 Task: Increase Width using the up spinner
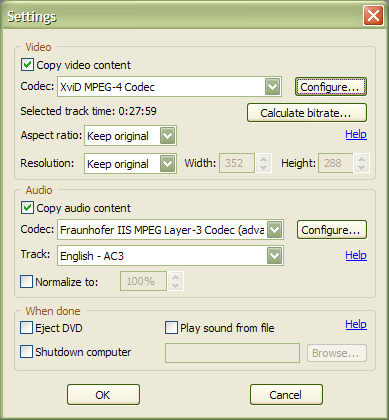(263, 159)
